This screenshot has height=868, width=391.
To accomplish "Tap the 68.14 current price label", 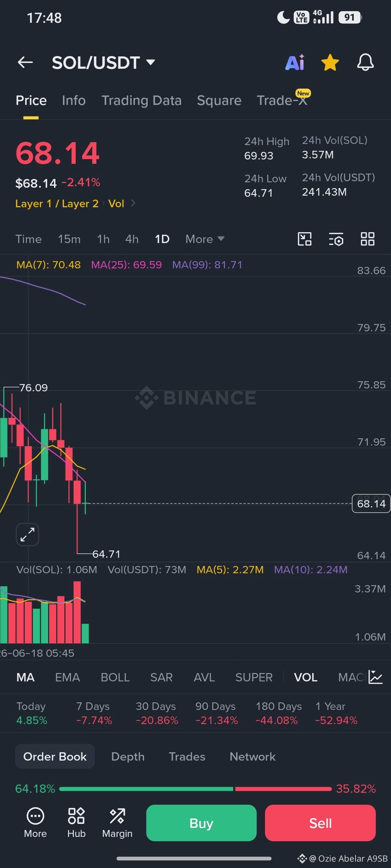I will pos(371,503).
